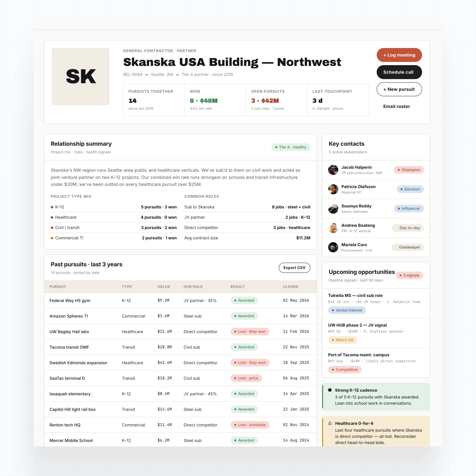Click the Competitive tag
The height and width of the screenshot is (476, 476).
tap(345, 370)
